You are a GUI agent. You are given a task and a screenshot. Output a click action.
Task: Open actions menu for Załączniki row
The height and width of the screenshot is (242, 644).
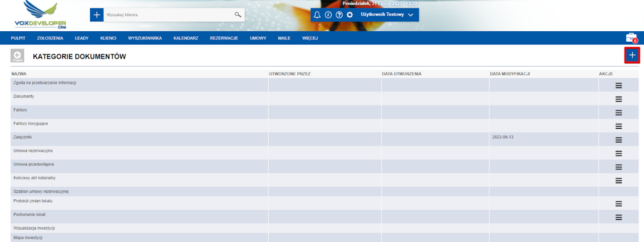pyautogui.click(x=619, y=140)
